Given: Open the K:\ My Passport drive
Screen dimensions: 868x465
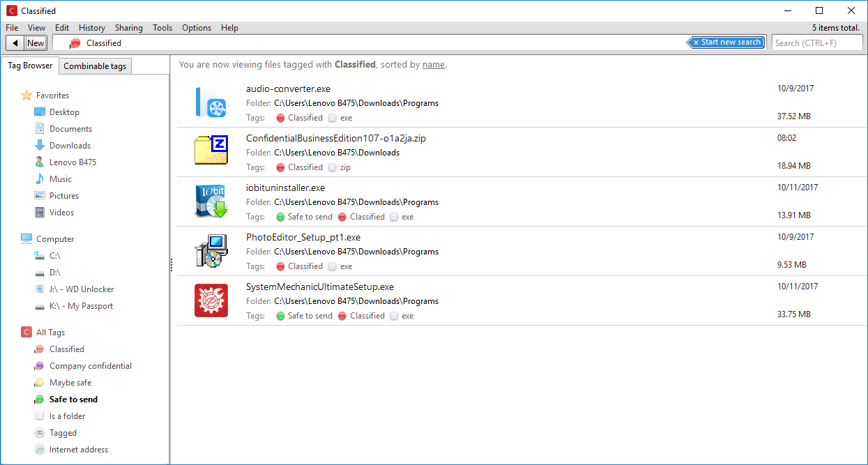Looking at the screenshot, I should click(81, 306).
